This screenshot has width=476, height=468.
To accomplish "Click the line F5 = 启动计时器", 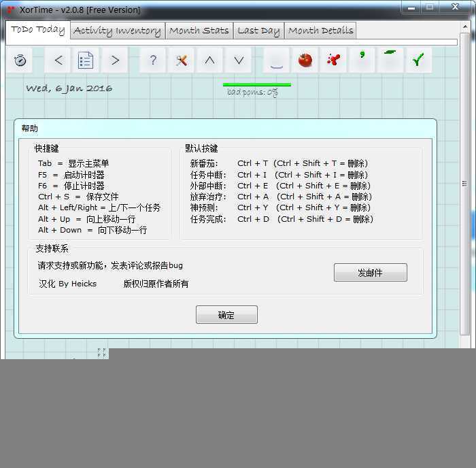I will click(71, 175).
